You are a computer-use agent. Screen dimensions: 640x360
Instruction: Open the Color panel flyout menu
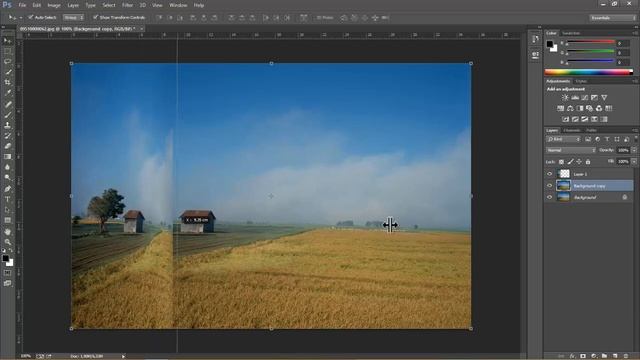[x=635, y=33]
